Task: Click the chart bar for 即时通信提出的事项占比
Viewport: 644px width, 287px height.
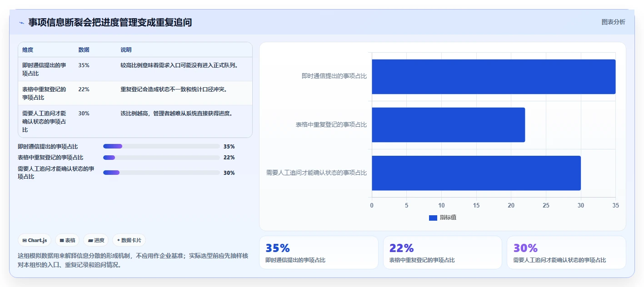Action: 494,77
